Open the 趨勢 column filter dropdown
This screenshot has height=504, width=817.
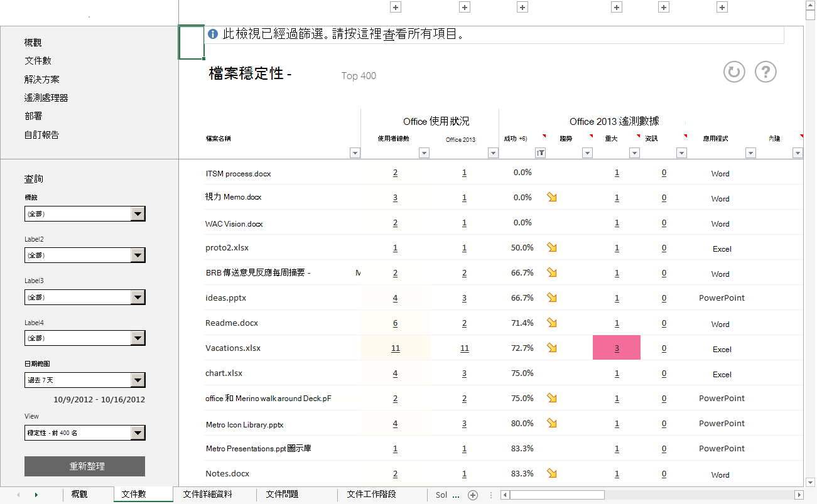[587, 153]
